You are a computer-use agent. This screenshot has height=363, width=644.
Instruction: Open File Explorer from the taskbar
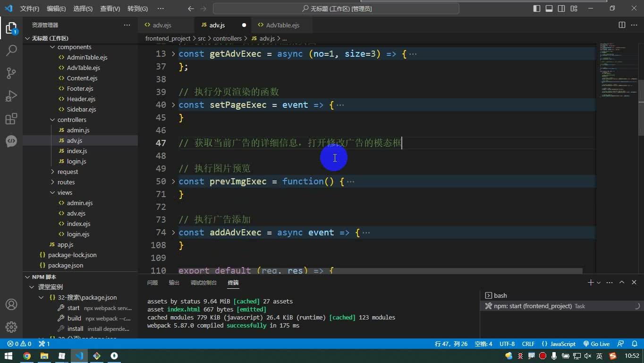pos(44,356)
